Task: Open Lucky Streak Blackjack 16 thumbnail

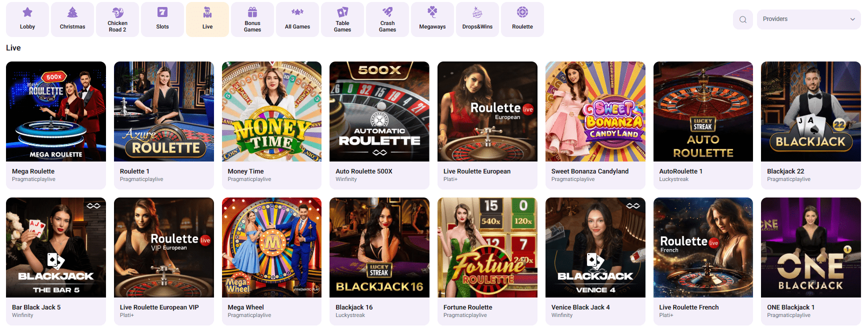Action: tap(379, 247)
